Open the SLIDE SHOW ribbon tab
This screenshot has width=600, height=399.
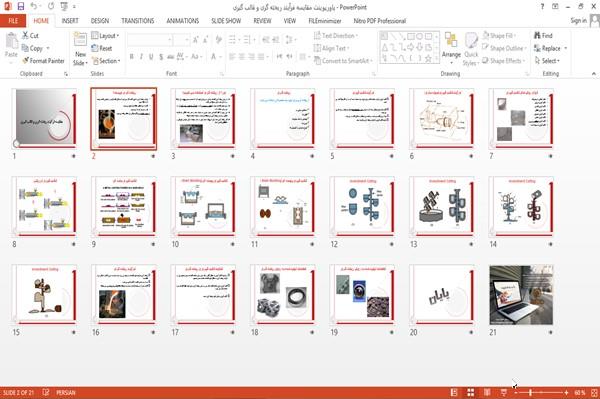click(x=226, y=21)
